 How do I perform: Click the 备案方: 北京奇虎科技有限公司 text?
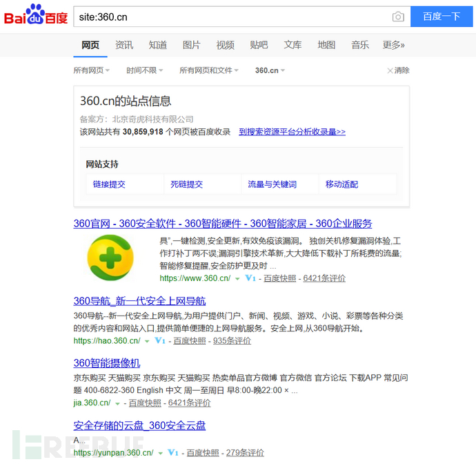(x=137, y=119)
